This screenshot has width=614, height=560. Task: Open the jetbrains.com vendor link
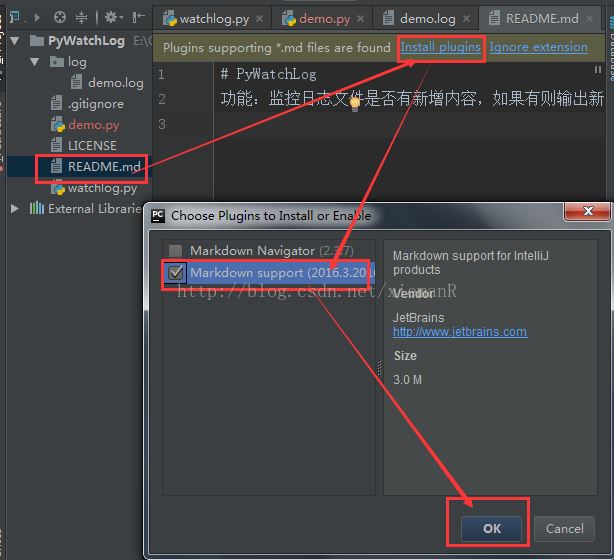click(459, 332)
